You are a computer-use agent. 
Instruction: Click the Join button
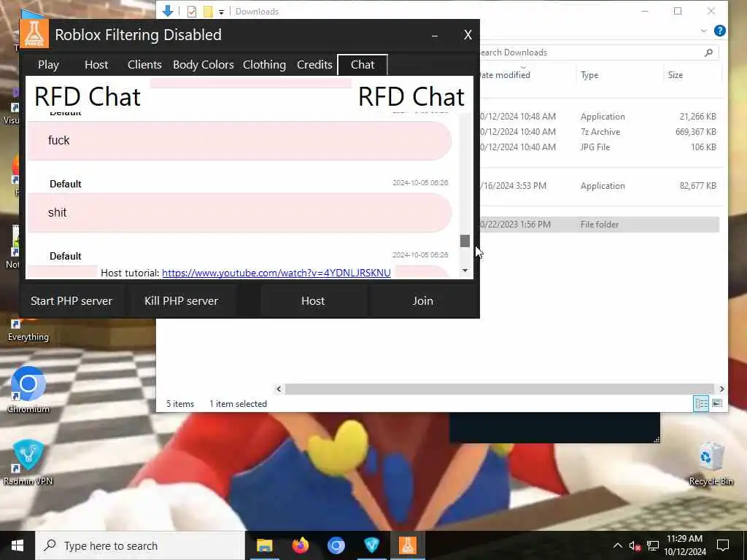click(x=423, y=301)
